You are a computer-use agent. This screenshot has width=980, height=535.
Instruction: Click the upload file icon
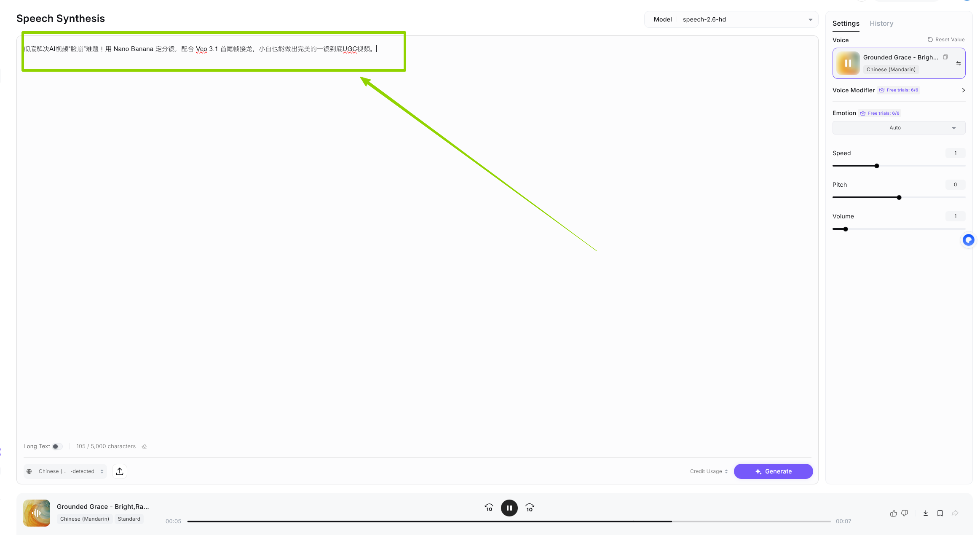120,471
